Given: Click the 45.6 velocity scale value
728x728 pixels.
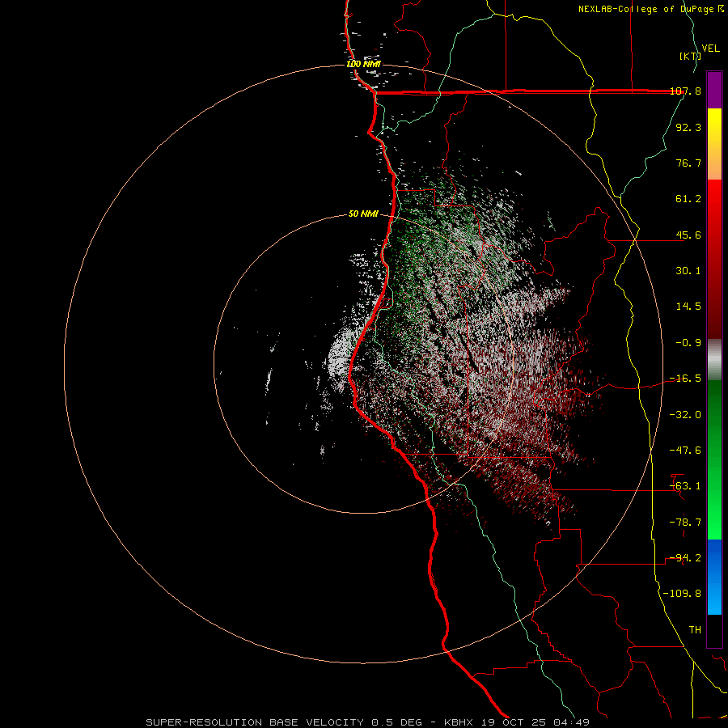Looking at the screenshot, I should 688,235.
